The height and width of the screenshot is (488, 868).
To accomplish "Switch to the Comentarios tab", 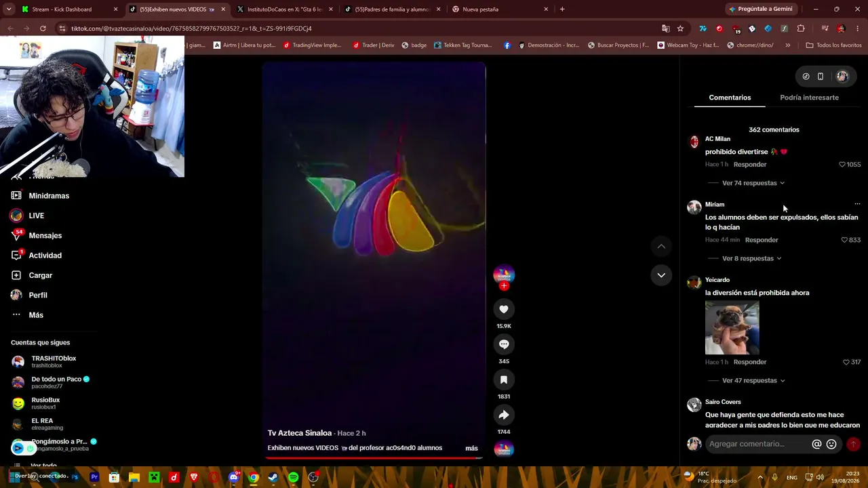I will coord(730,98).
